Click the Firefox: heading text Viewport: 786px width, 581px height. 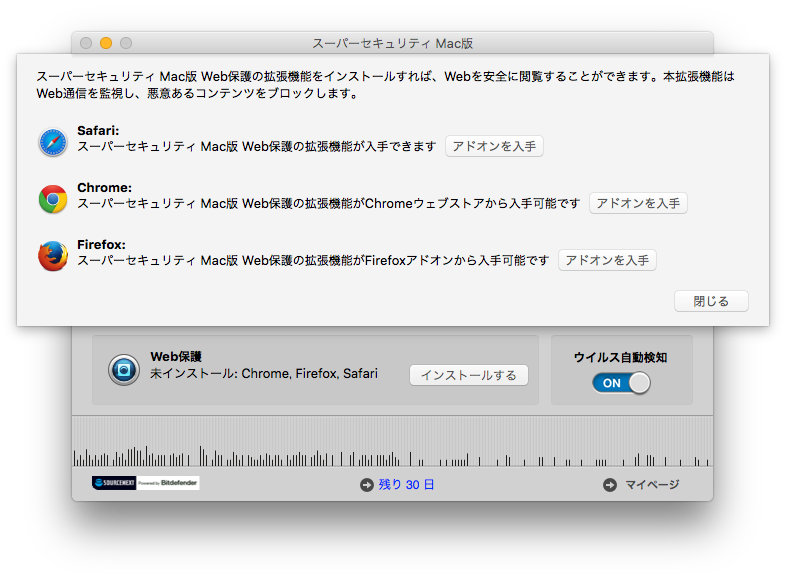click(x=101, y=245)
